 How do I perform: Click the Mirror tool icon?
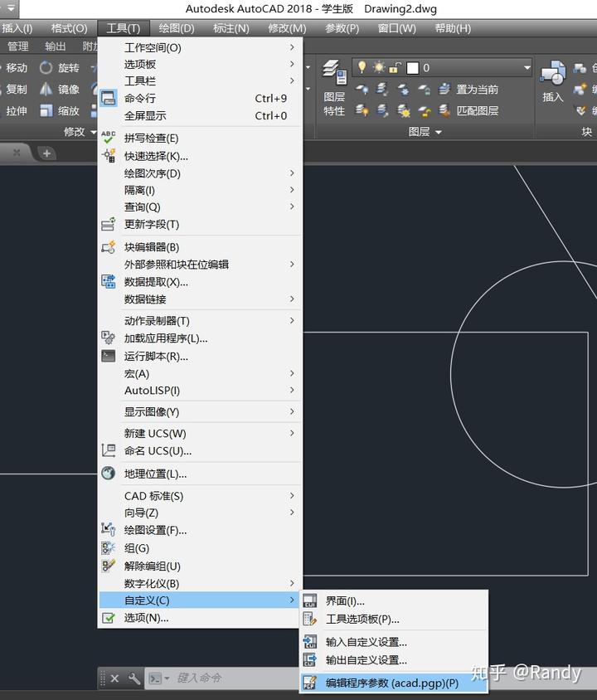46,90
